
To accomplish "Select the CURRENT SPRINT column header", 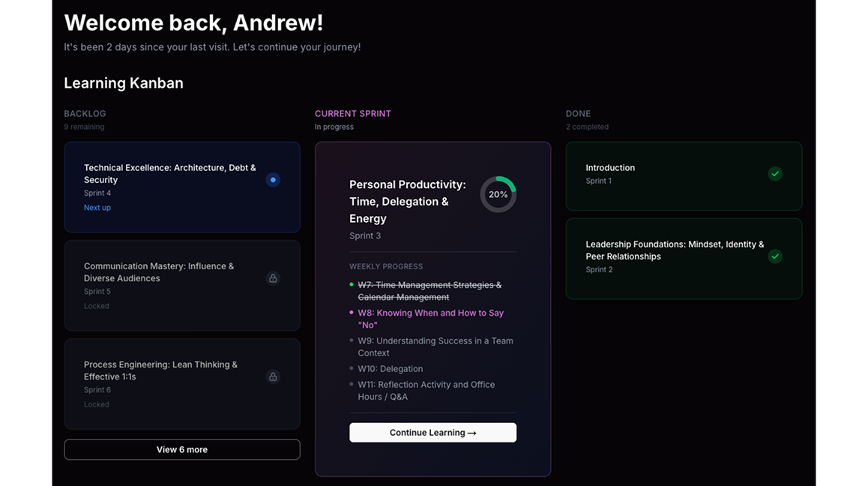I will click(353, 114).
